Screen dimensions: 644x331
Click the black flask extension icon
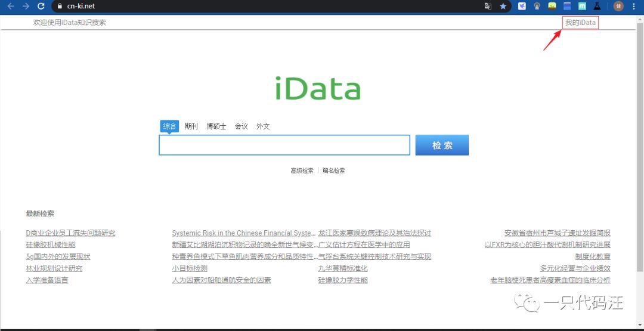tap(597, 6)
